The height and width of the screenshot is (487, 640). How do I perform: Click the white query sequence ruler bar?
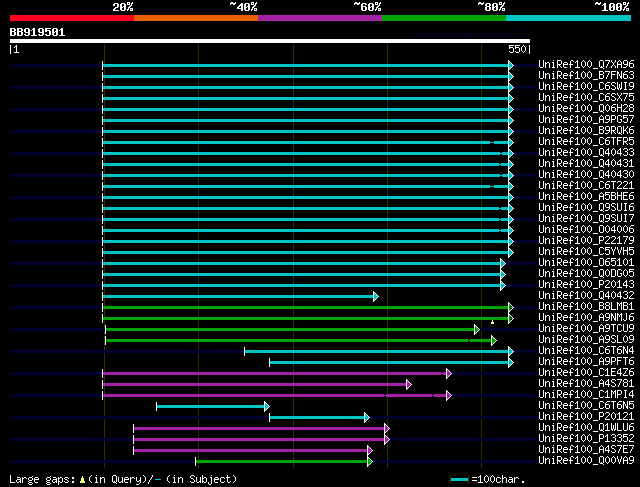pyautogui.click(x=270, y=41)
